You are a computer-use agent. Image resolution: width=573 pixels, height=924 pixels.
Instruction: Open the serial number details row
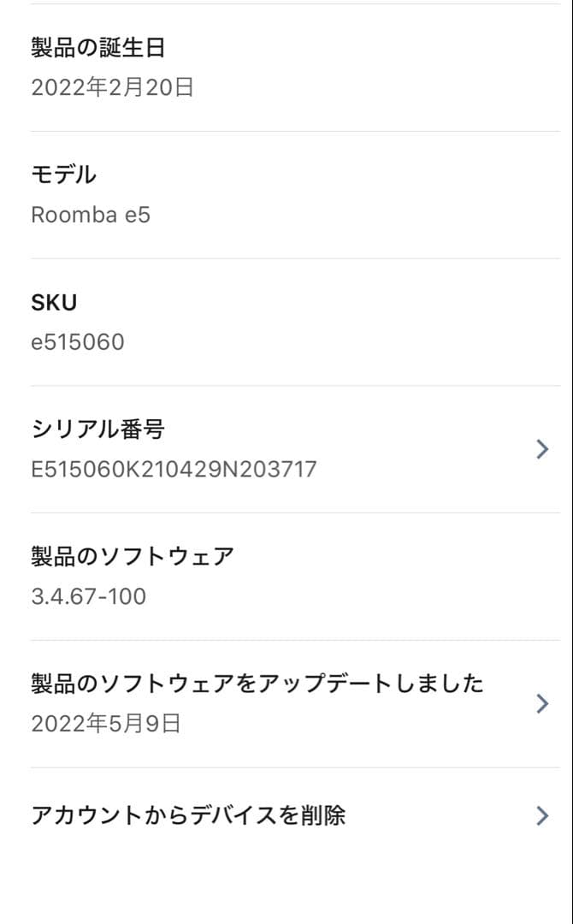[286, 448]
